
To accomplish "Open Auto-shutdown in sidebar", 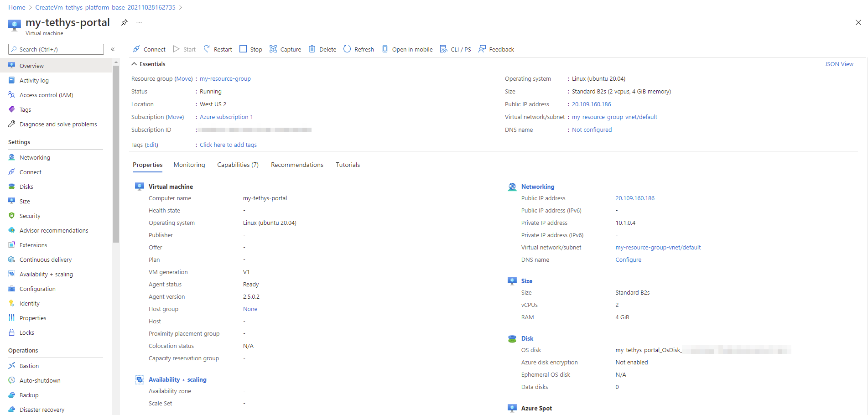I will pyautogui.click(x=40, y=380).
